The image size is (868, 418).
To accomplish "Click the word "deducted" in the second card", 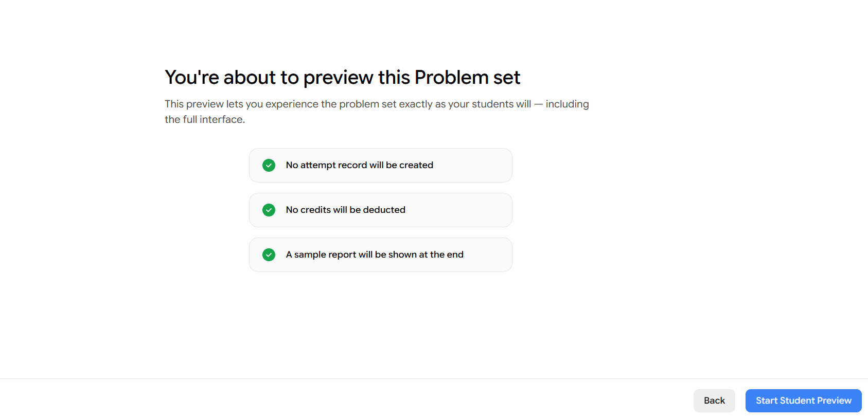I will point(384,210).
